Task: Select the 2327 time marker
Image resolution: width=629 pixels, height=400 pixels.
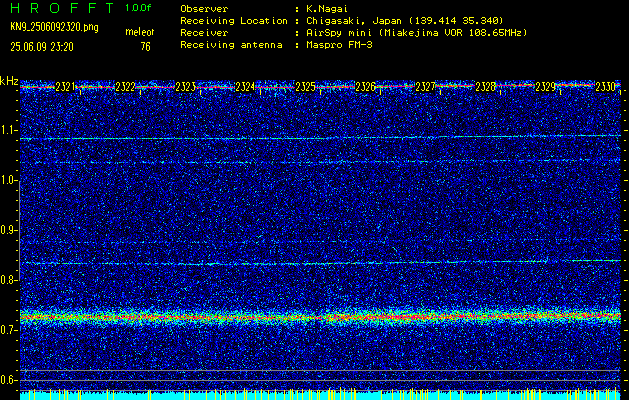Action: 425,87
